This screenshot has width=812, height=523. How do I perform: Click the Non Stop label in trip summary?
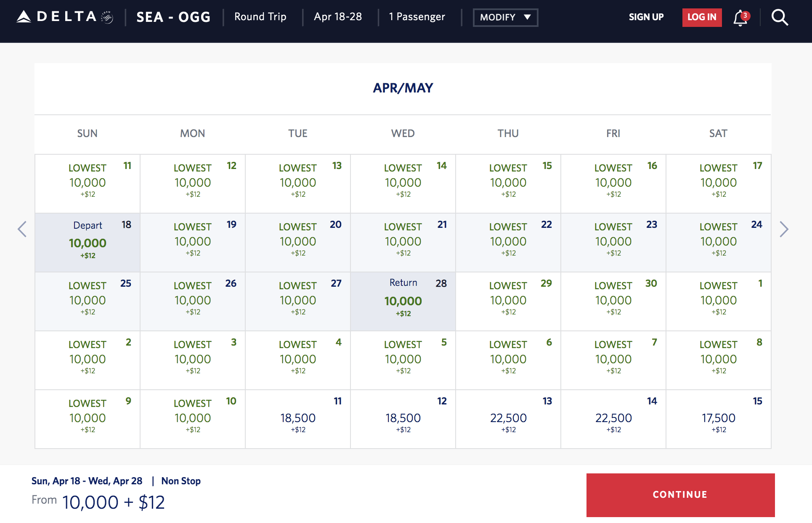tap(181, 481)
